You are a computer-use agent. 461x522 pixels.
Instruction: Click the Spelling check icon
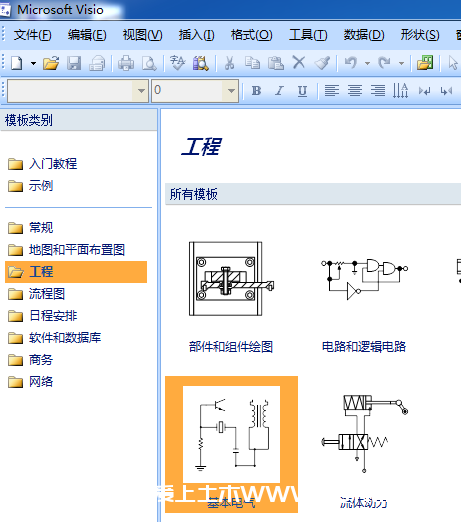[177, 63]
